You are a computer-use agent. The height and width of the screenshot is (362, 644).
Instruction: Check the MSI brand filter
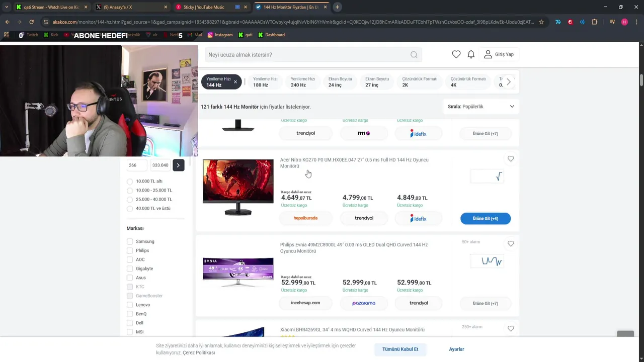click(130, 332)
